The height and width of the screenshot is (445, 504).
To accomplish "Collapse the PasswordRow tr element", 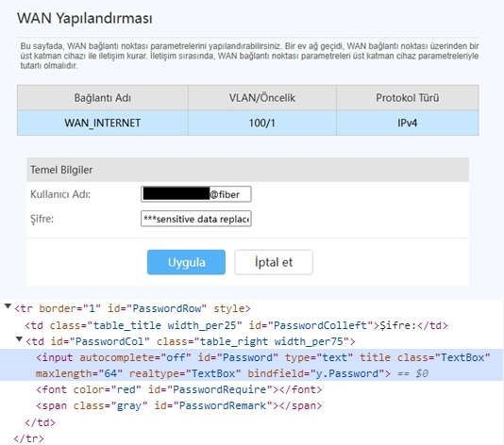I will [x=8, y=306].
